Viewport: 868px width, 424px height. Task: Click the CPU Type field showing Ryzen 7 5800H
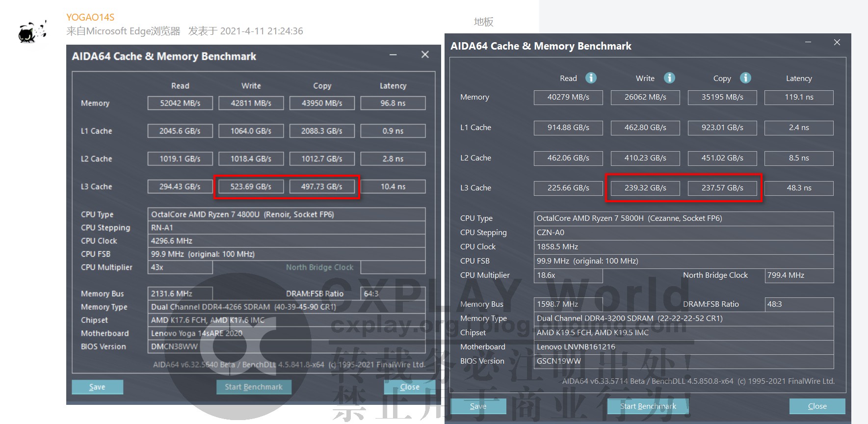tap(684, 218)
